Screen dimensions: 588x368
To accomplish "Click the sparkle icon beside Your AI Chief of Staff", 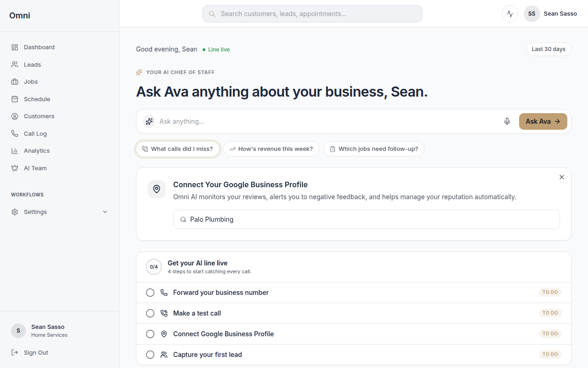I will 139,72.
